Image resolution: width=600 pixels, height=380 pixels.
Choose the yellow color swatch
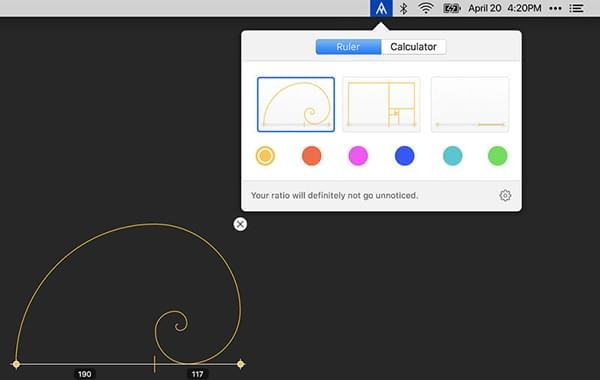click(265, 156)
